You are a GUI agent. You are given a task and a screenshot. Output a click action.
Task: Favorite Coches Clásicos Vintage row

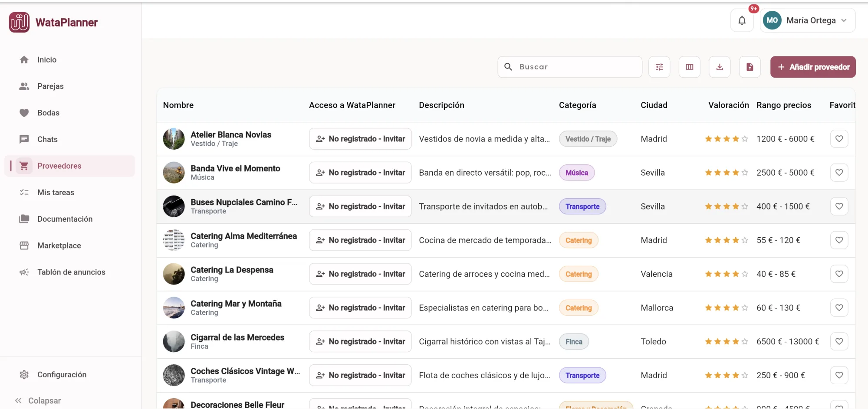tap(839, 376)
